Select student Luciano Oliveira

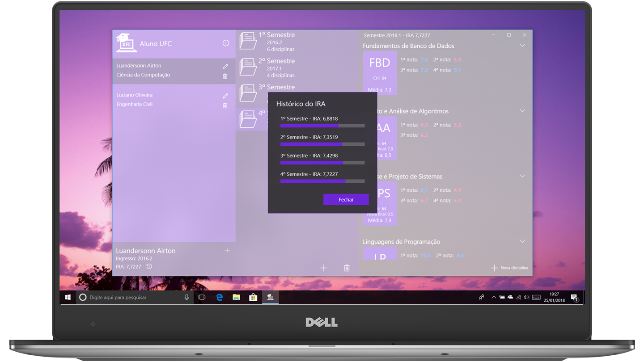[174, 100]
